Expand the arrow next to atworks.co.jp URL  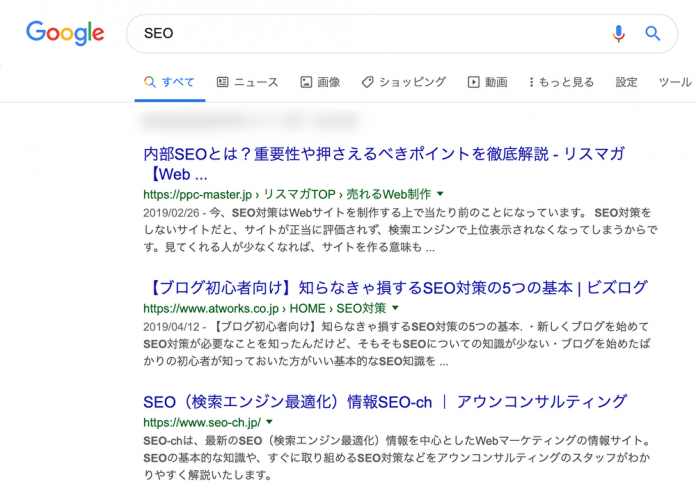coord(395,308)
